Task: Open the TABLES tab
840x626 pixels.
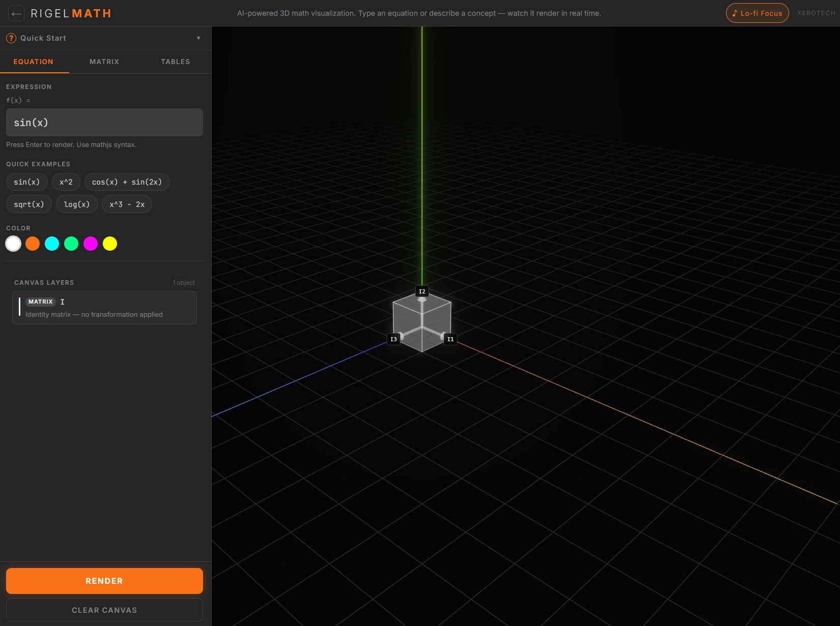Action: click(175, 62)
